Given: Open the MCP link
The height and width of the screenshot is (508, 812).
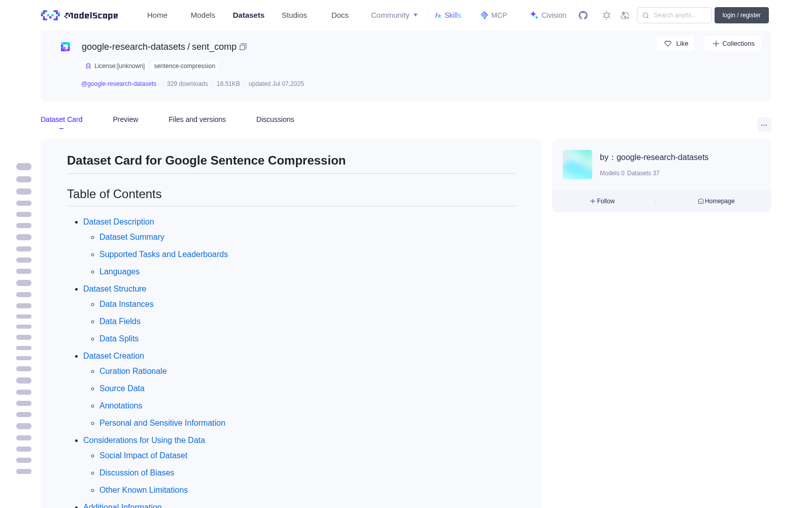Looking at the screenshot, I should tap(494, 15).
